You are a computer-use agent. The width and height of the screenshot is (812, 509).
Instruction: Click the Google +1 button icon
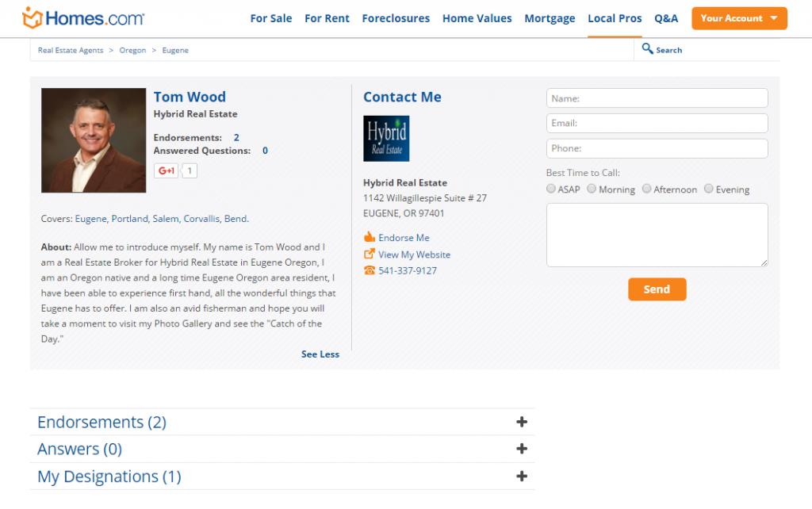(167, 170)
